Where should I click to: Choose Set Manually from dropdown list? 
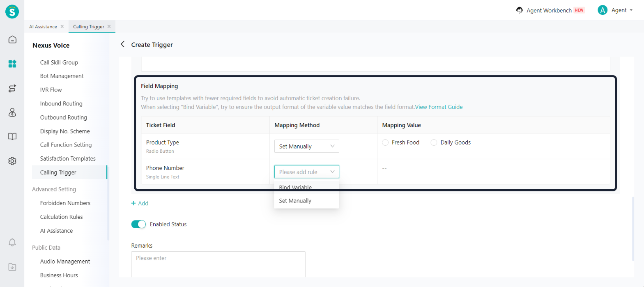coord(306,201)
